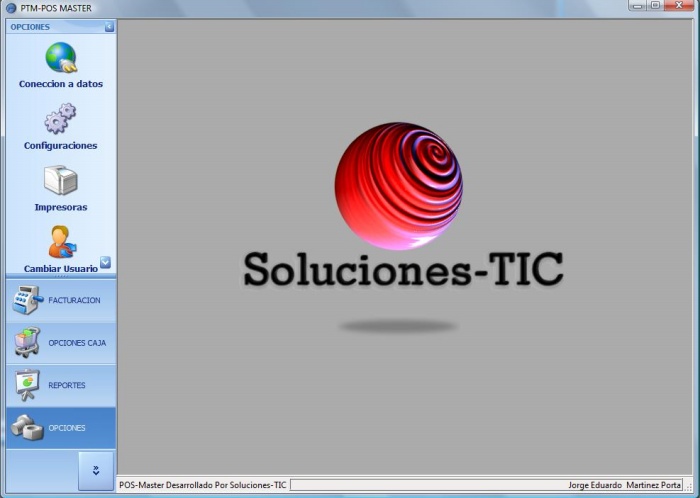Click the user name Jorge Eduardo Martinez Porta

pos(624,485)
